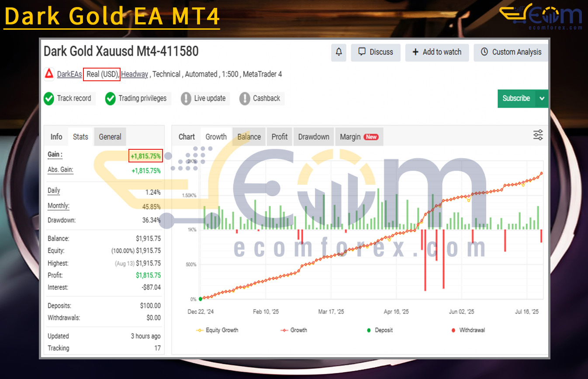Click the page title Dark Gold Xauusd Mt4-411580
This screenshot has width=588, height=379.
pyautogui.click(x=121, y=52)
